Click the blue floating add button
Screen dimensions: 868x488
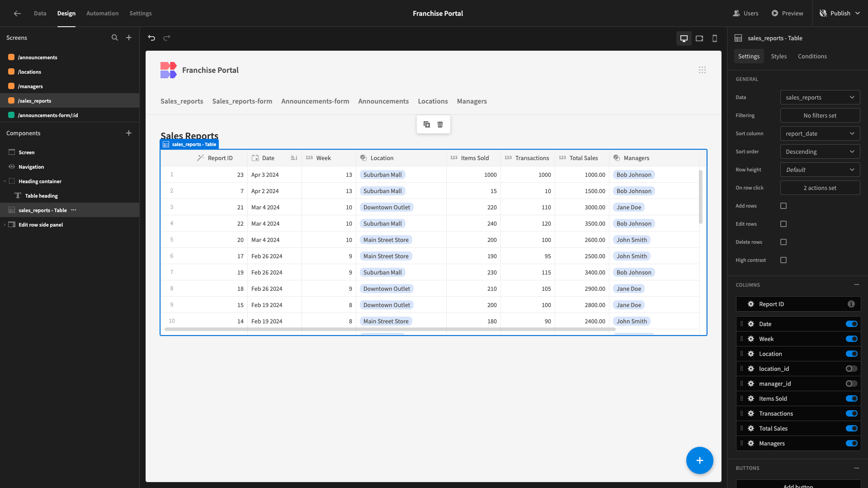(x=699, y=460)
